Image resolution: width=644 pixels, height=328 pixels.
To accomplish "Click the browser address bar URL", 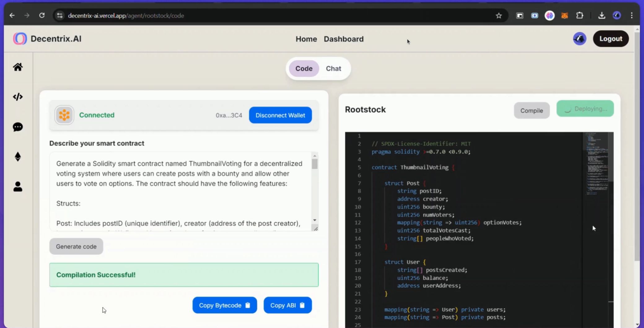I will tap(126, 15).
